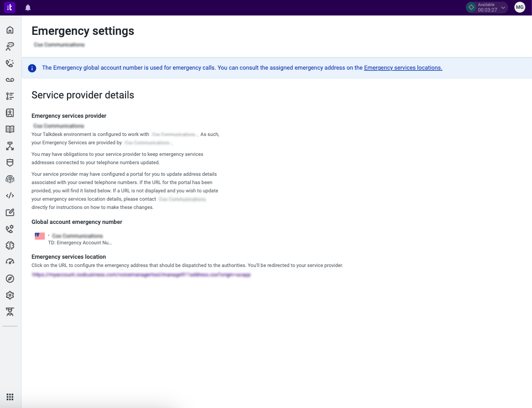Viewport: 532px width, 408px height.
Task: Open the Home icon in sidebar
Action: pos(10,30)
